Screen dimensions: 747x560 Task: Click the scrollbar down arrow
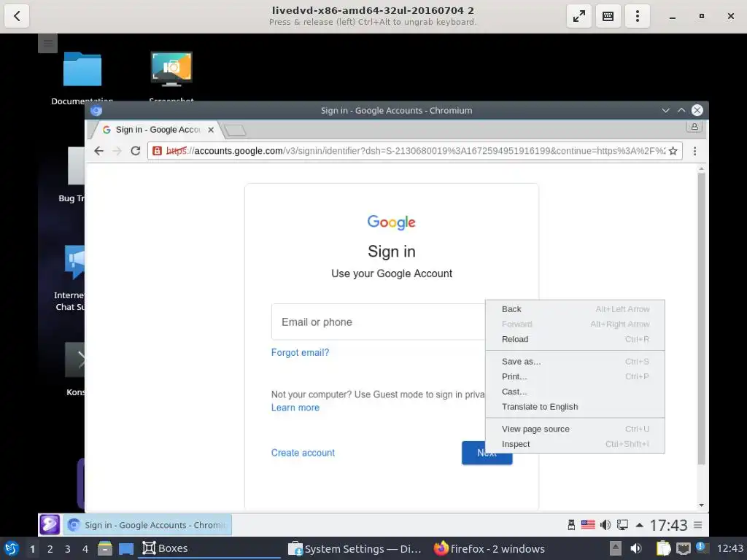point(701,505)
